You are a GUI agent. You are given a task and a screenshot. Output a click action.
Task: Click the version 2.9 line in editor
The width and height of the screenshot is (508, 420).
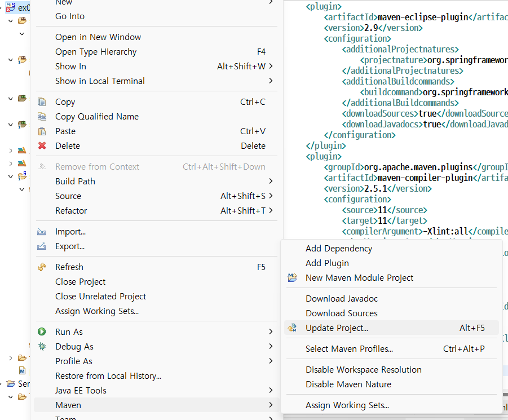click(373, 28)
